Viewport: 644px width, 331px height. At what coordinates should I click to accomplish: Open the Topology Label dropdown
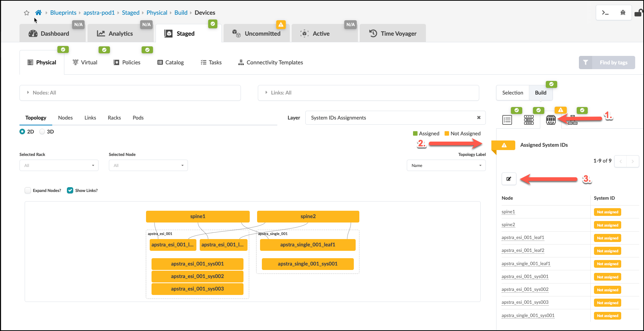point(446,165)
